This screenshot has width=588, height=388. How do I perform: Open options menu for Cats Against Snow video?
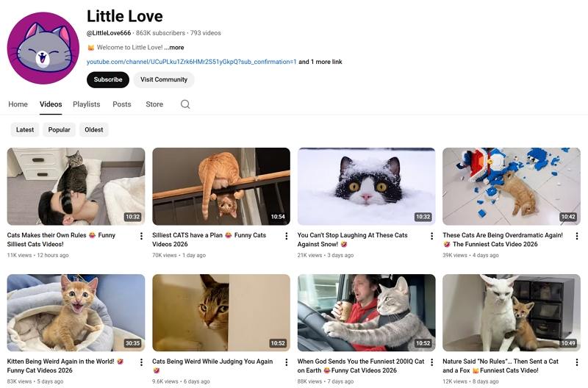click(x=431, y=236)
